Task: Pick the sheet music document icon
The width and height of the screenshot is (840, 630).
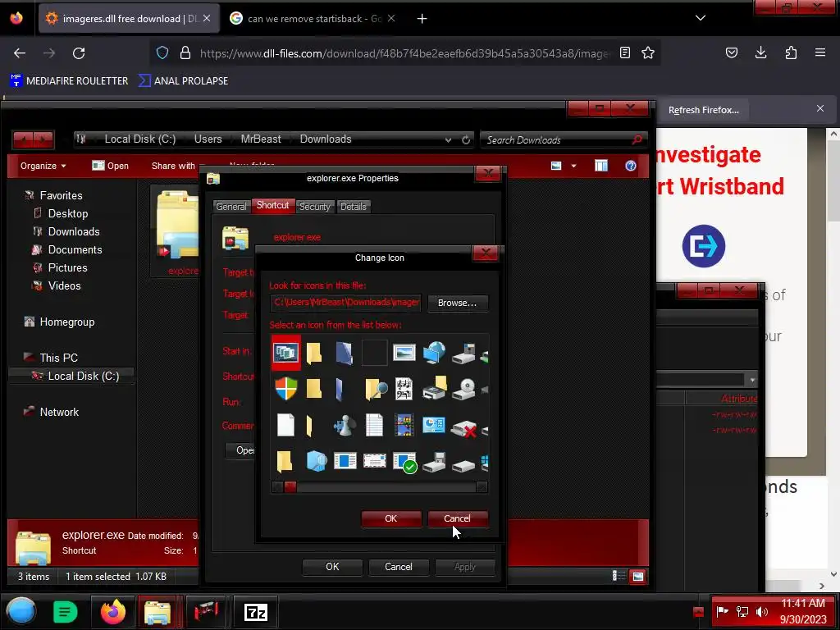Action: [404, 389]
